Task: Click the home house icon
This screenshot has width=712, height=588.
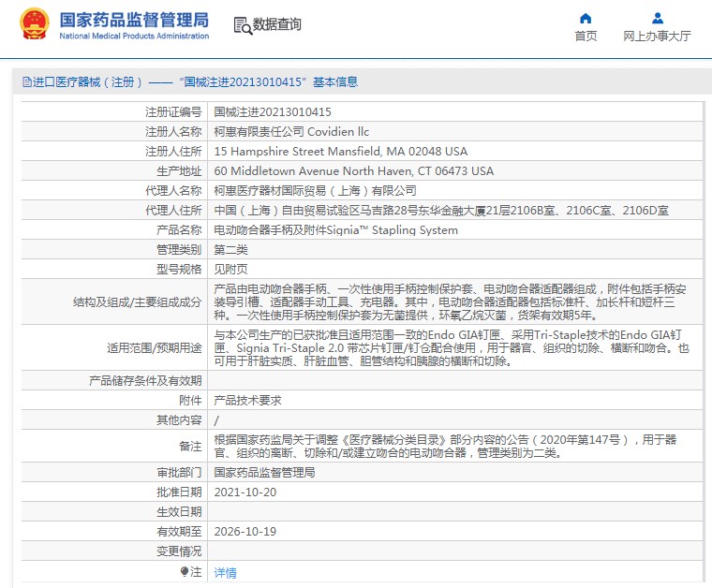Action: pos(586,18)
